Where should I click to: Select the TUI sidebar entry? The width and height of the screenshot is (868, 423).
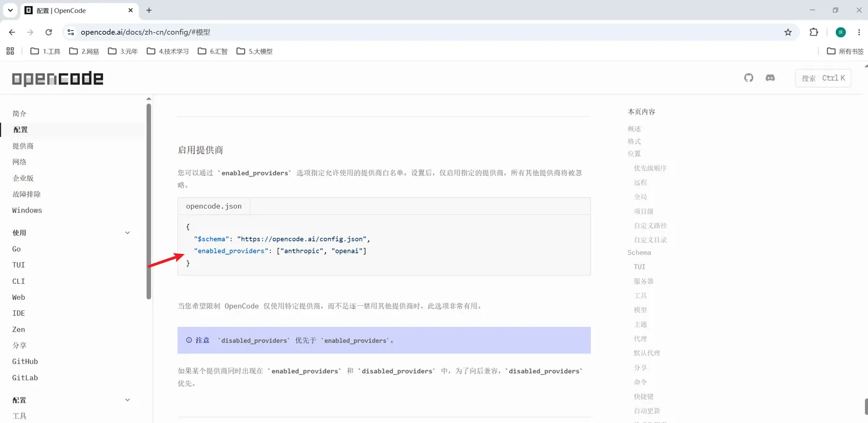[19, 265]
